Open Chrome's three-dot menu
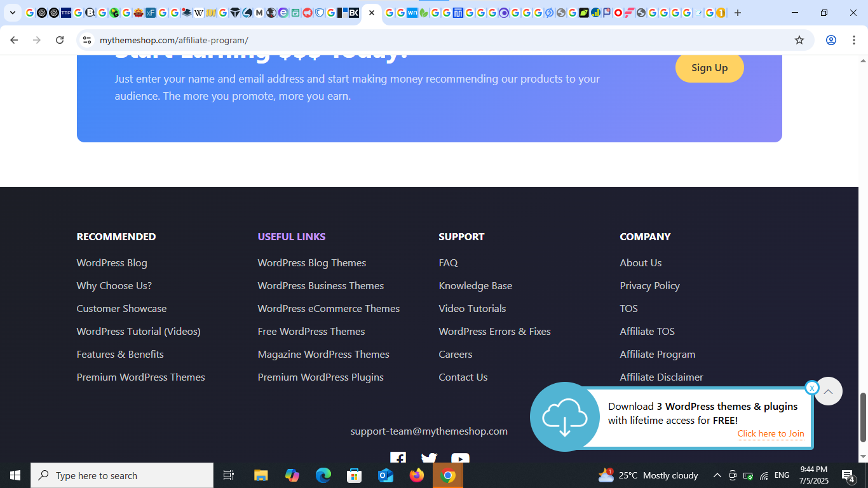 (854, 40)
